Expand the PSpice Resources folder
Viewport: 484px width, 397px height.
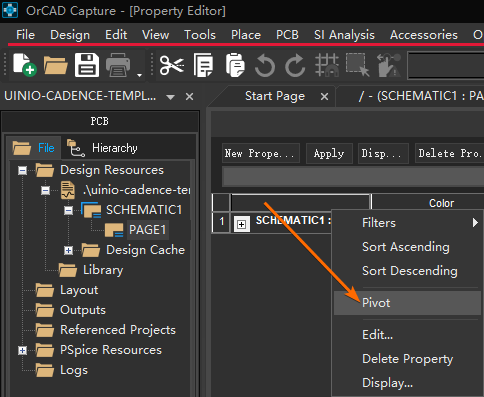tap(22, 350)
